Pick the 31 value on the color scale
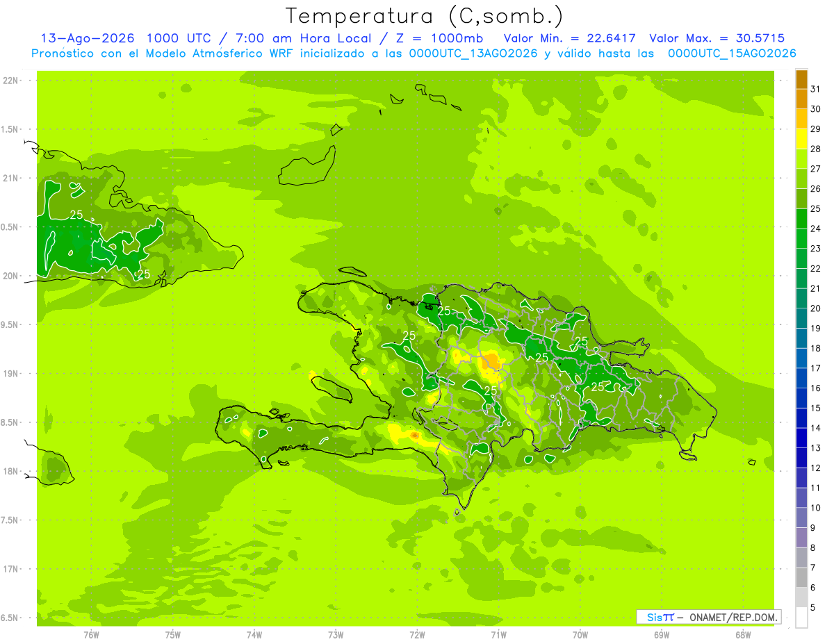Viewport: 834px width, 644px height. (815, 89)
